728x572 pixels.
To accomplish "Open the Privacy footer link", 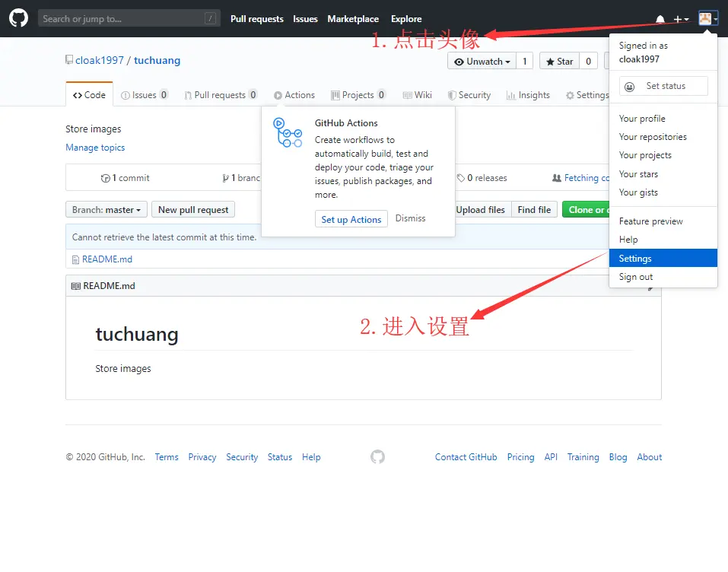I will (202, 457).
